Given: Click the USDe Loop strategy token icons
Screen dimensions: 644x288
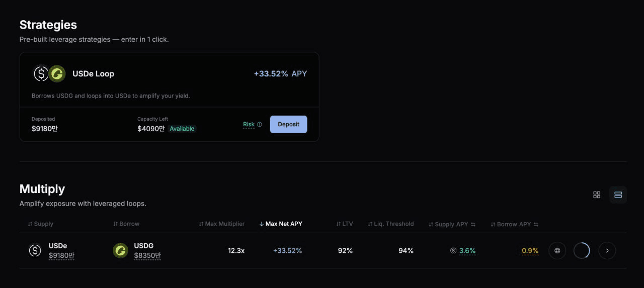Looking at the screenshot, I should [x=49, y=74].
